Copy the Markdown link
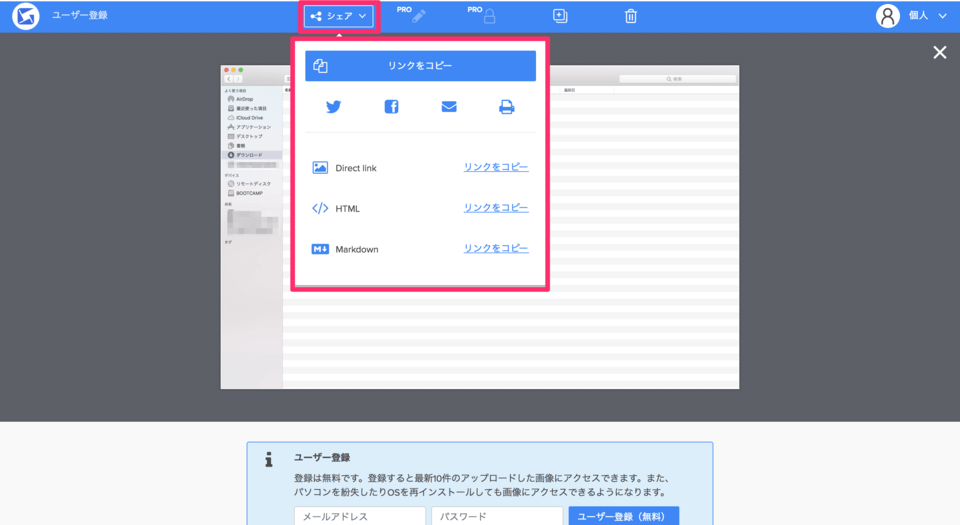The width and height of the screenshot is (960, 525). [x=496, y=248]
